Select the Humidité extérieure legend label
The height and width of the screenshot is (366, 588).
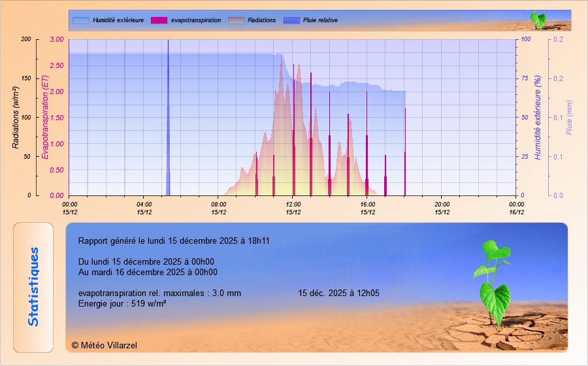coord(118,20)
